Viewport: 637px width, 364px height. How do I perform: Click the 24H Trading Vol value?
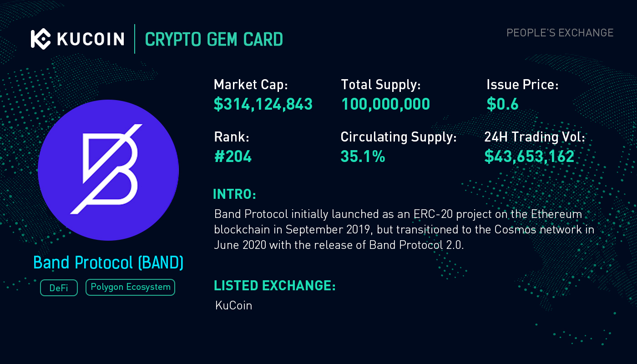pos(529,157)
